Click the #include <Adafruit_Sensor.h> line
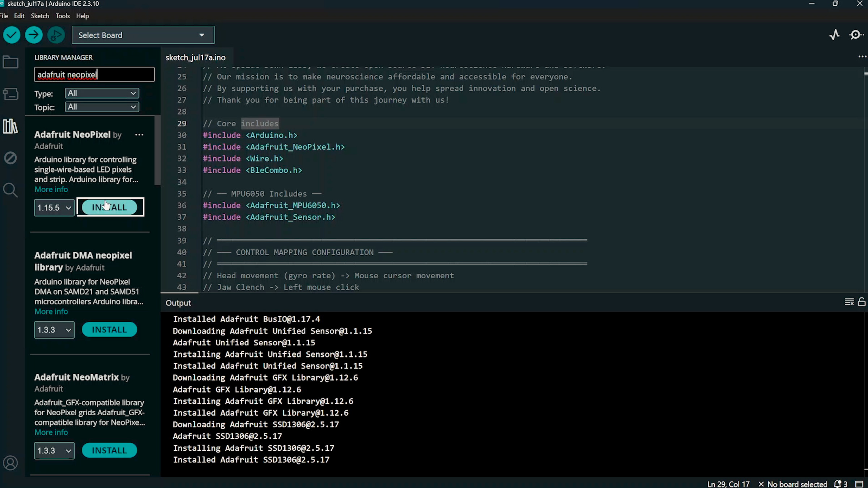This screenshot has width=868, height=488. click(x=269, y=217)
